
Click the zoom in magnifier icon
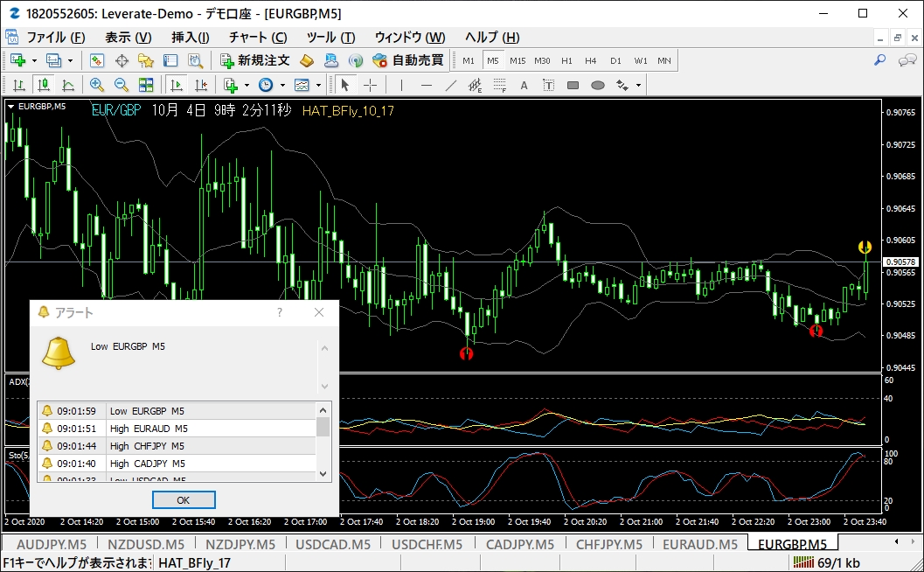coord(97,85)
